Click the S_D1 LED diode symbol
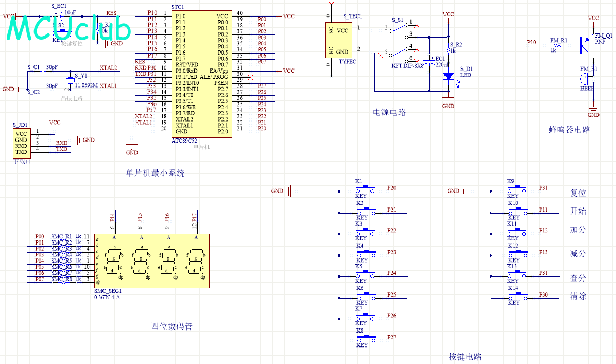This screenshot has width=616, height=364. [448, 76]
